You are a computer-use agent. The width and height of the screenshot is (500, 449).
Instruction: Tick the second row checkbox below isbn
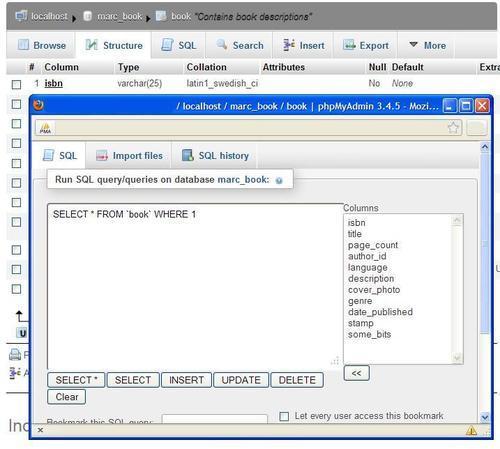pos(16,104)
